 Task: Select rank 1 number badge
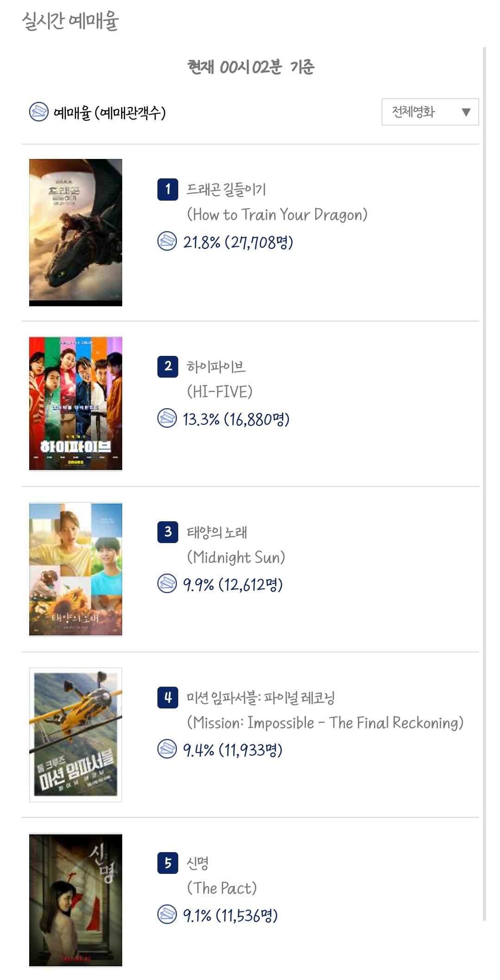coord(168,190)
